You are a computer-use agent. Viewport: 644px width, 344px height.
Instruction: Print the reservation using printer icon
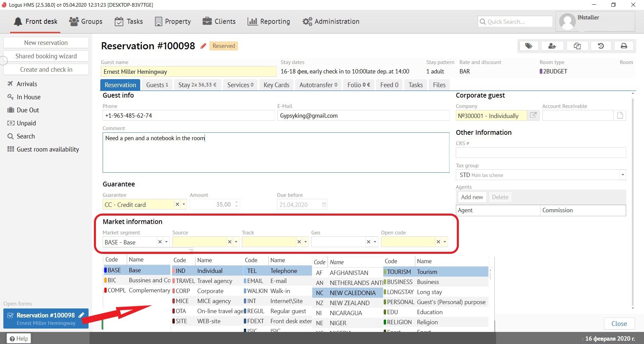[624, 46]
